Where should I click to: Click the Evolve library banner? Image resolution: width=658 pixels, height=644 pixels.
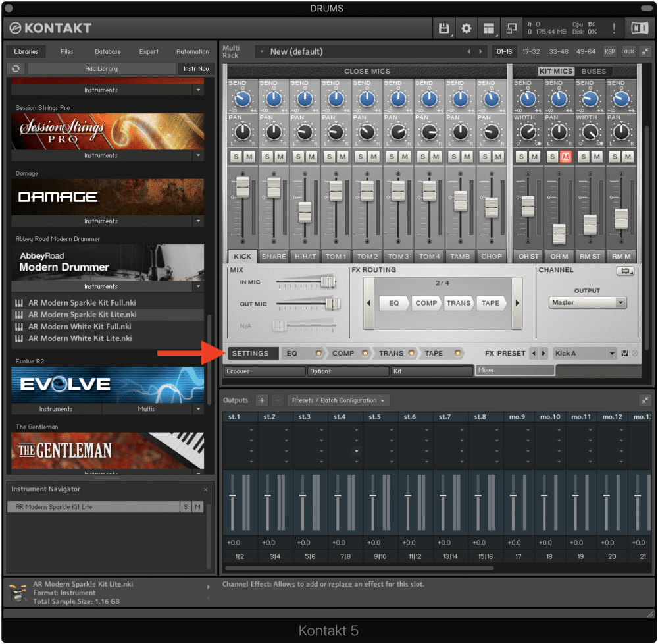point(107,385)
